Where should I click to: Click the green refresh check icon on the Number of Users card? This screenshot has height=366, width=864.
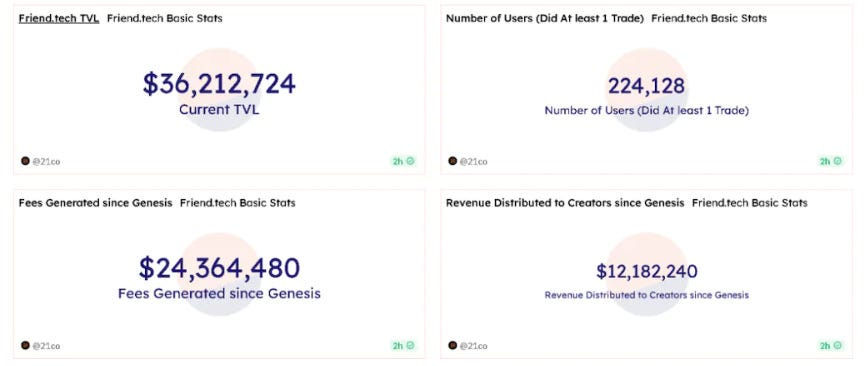pos(838,162)
